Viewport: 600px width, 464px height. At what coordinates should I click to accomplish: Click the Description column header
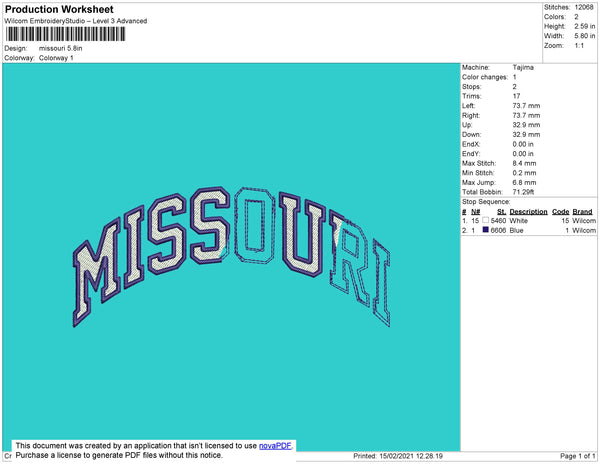pyautogui.click(x=528, y=212)
